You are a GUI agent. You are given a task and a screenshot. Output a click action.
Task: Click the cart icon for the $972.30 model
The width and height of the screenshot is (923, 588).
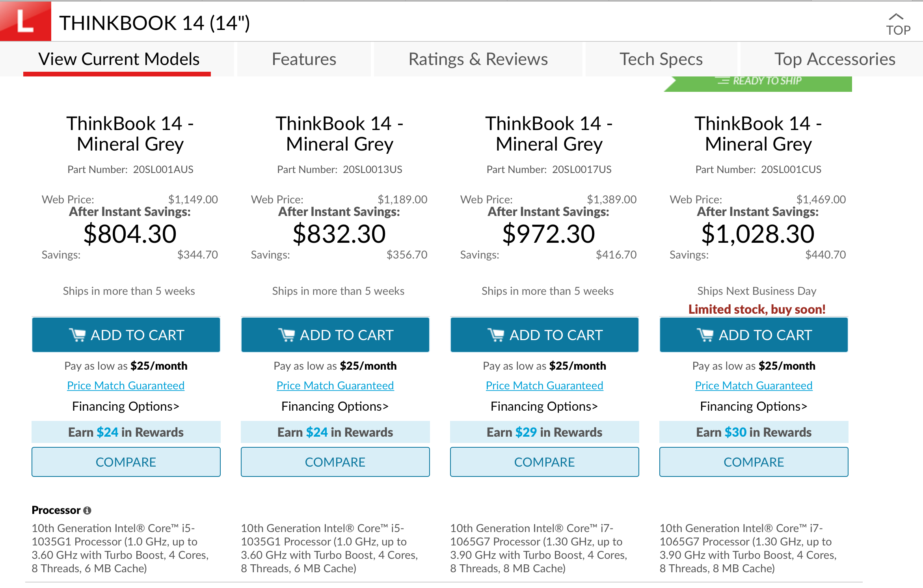click(x=496, y=335)
